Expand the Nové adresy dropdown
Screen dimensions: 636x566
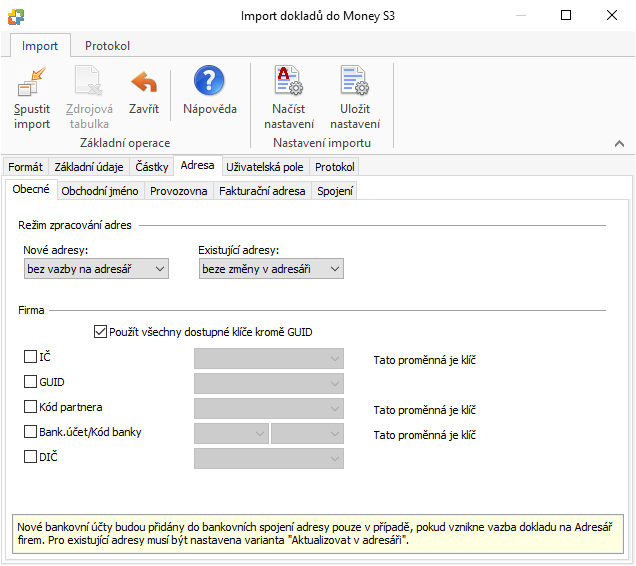(x=96, y=269)
